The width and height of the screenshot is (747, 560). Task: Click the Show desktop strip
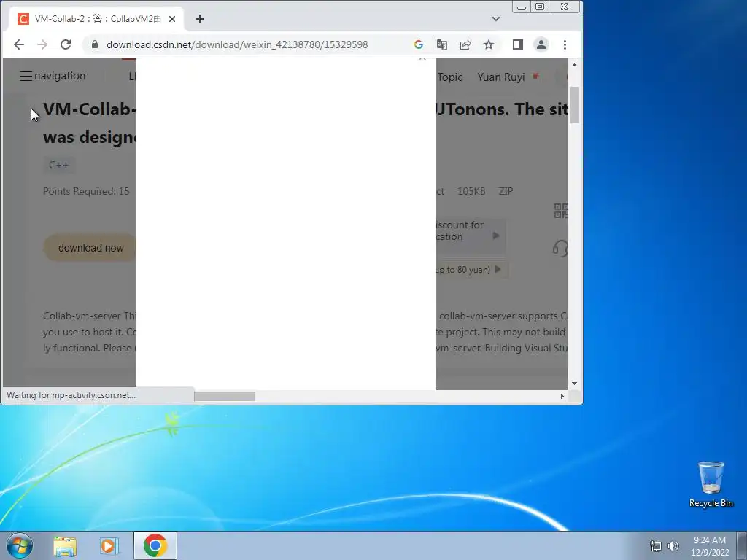coord(742,545)
